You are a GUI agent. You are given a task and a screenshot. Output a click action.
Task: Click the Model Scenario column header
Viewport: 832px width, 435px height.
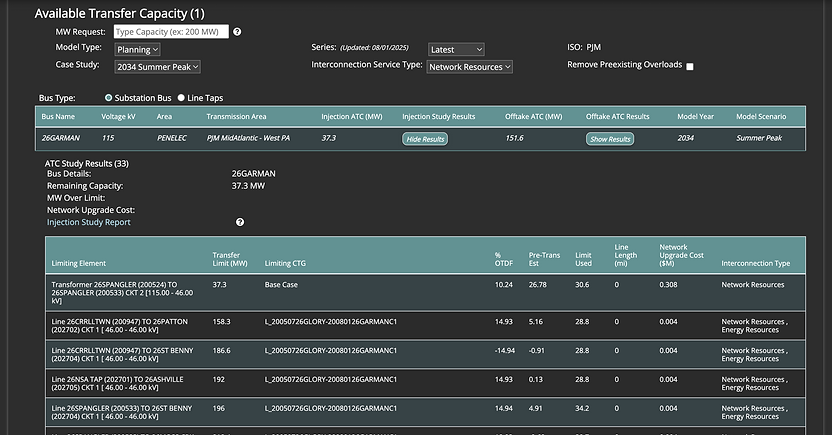tap(761, 117)
